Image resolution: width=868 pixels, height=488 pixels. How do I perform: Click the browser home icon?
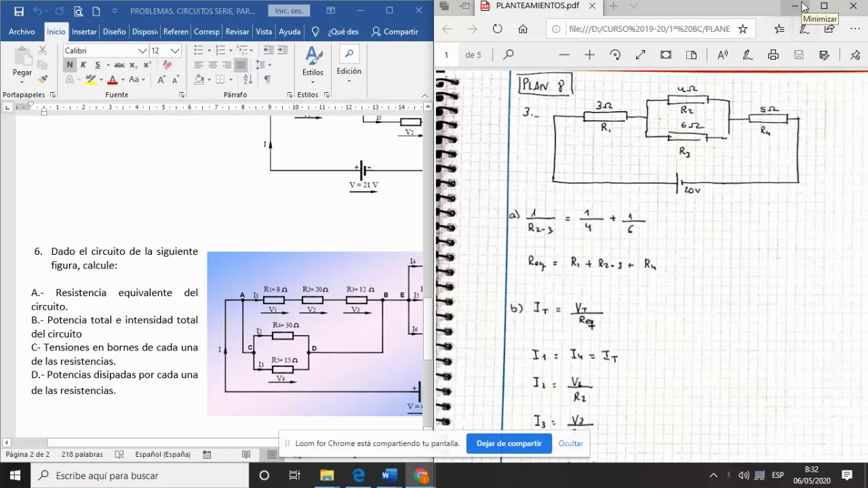tap(523, 29)
